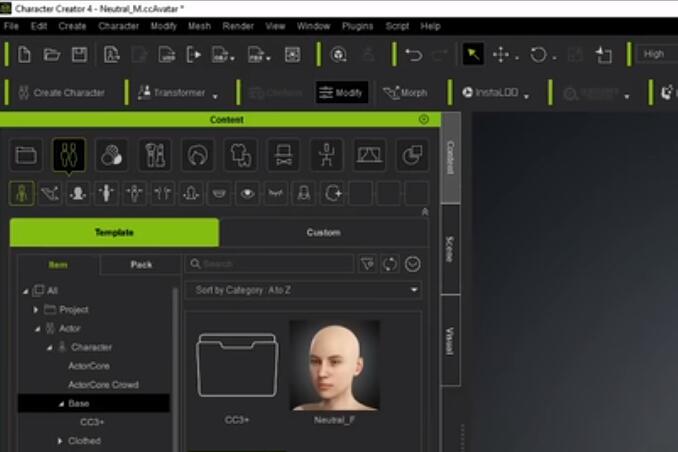
Task: Switch to the Custom tab
Action: coord(324,233)
